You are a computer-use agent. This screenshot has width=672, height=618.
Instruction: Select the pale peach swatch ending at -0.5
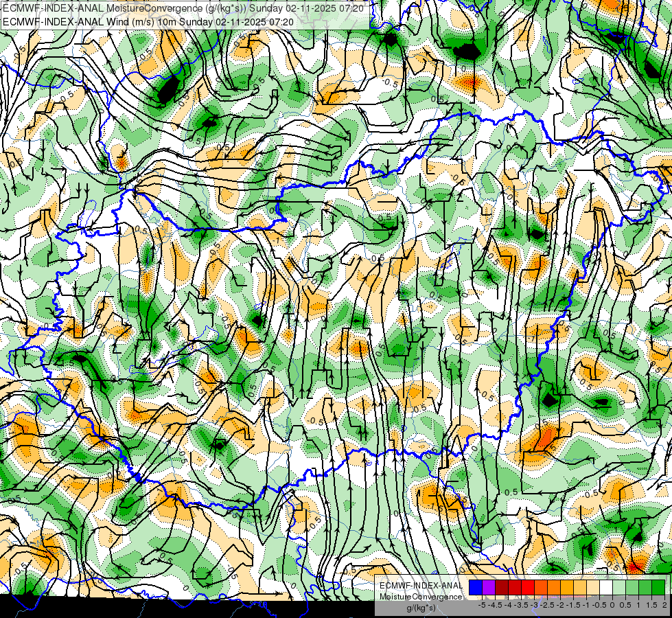593,588
